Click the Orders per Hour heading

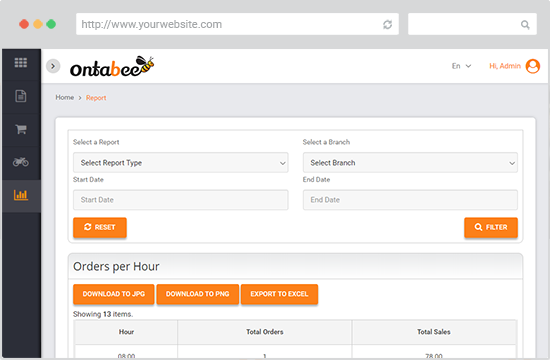[116, 266]
